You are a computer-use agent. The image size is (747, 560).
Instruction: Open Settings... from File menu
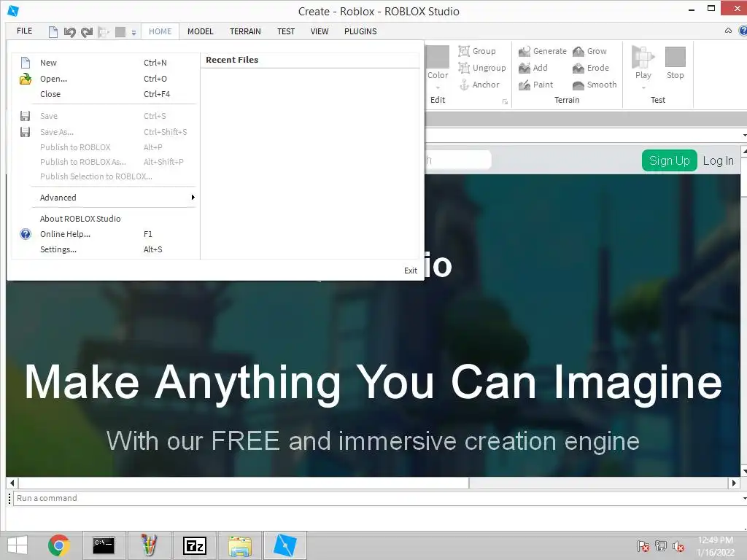pos(104,249)
